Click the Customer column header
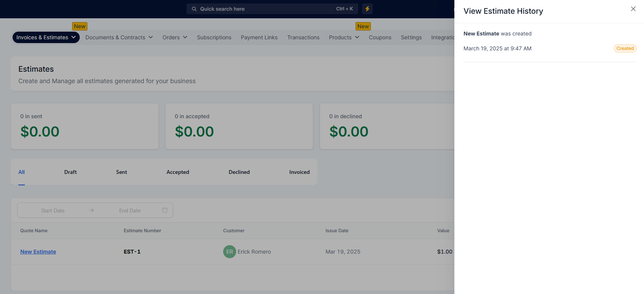 click(x=234, y=231)
